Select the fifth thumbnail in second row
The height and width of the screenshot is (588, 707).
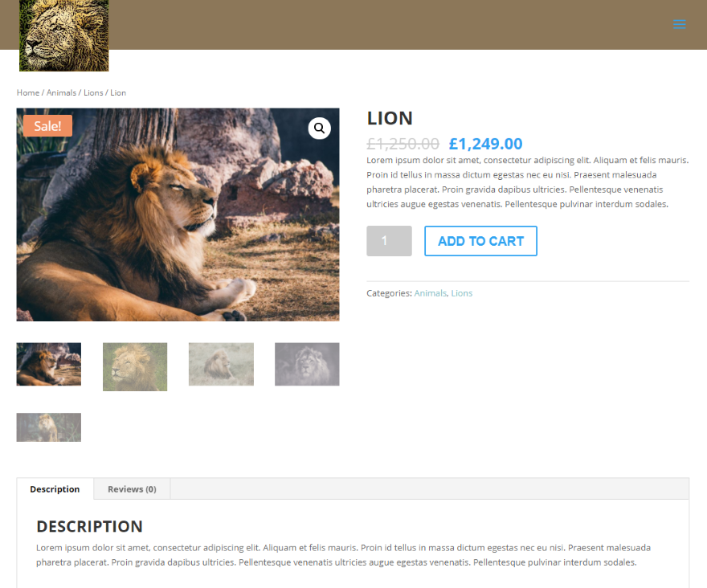click(49, 427)
